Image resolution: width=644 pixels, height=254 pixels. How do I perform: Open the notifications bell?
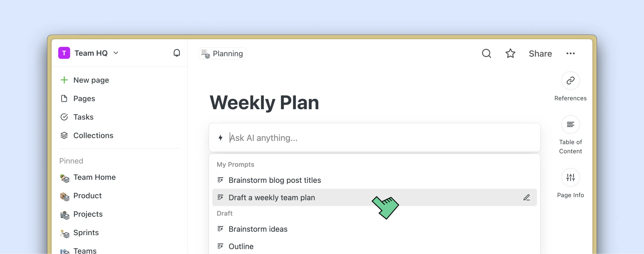pos(177,53)
